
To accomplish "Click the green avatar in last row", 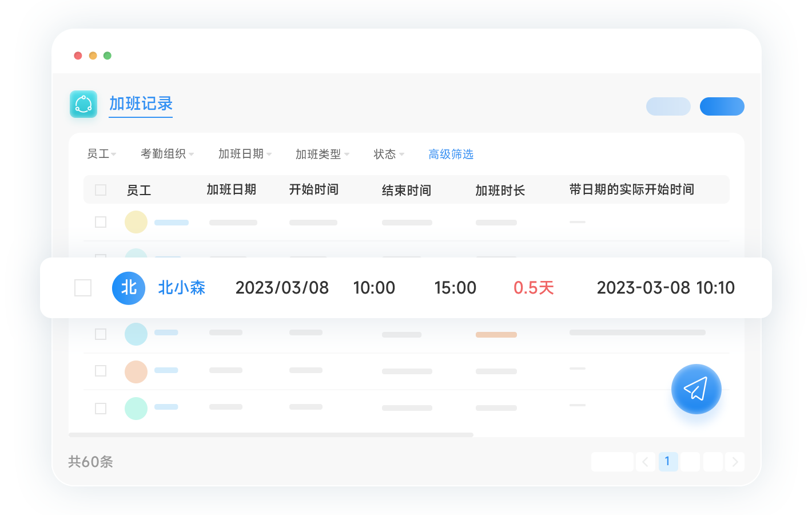I will 136,409.
